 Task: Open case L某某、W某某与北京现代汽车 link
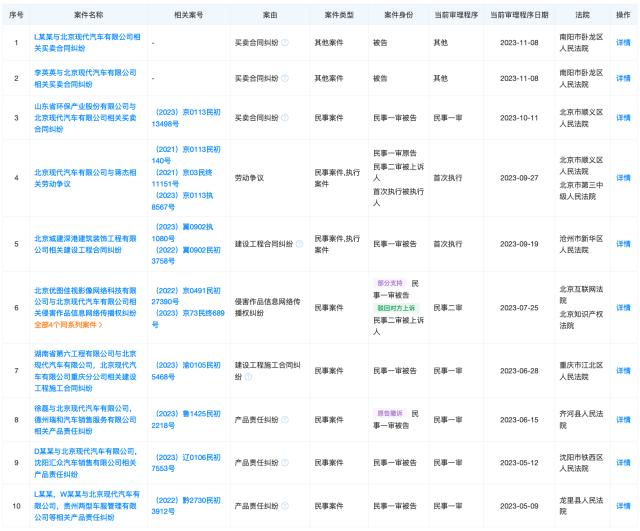point(87,506)
